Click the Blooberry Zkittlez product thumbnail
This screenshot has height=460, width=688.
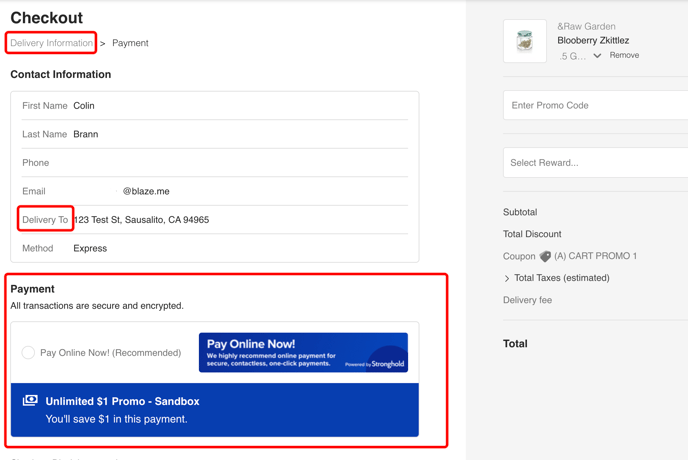tap(525, 41)
